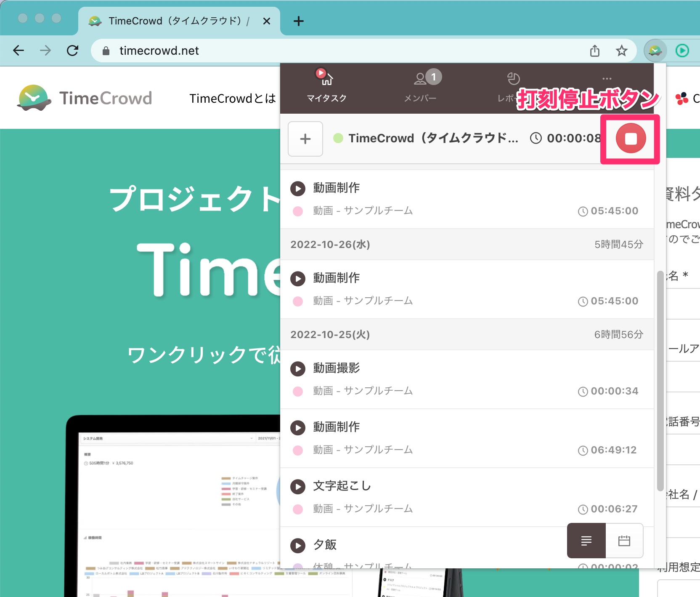Click inside the browser address bar
Screen dimensions: 700x597
pos(294,51)
